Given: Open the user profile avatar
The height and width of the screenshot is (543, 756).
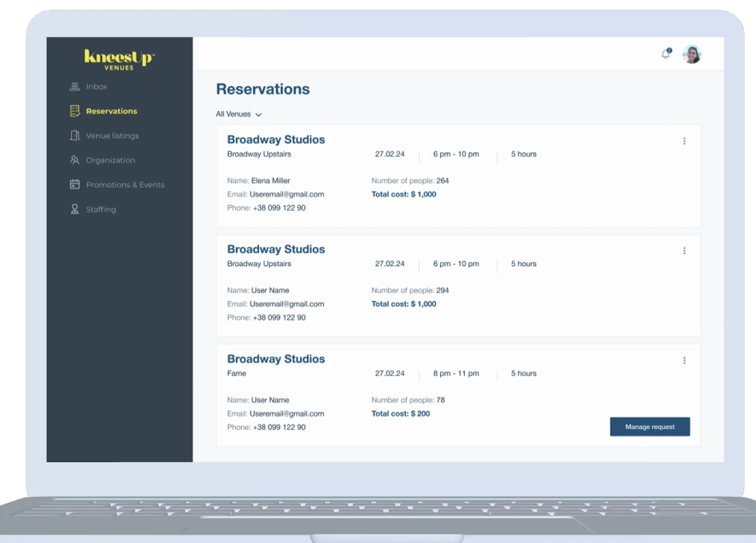Looking at the screenshot, I should coord(691,54).
